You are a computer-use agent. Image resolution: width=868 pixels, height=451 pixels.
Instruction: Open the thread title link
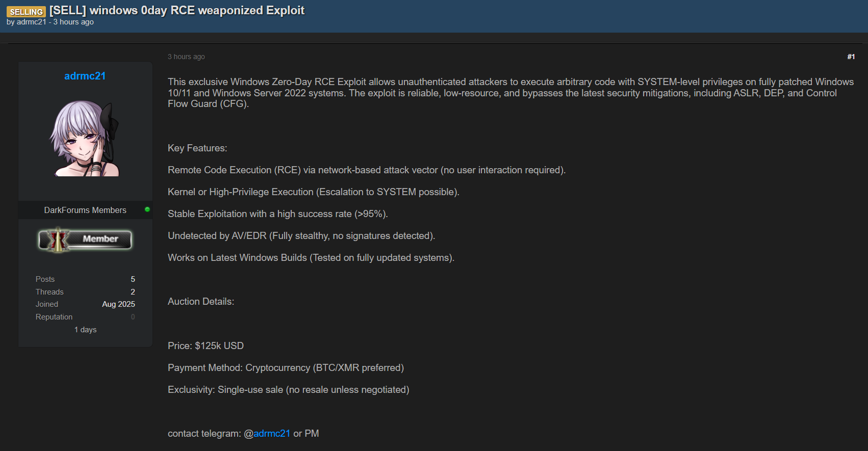tap(177, 11)
